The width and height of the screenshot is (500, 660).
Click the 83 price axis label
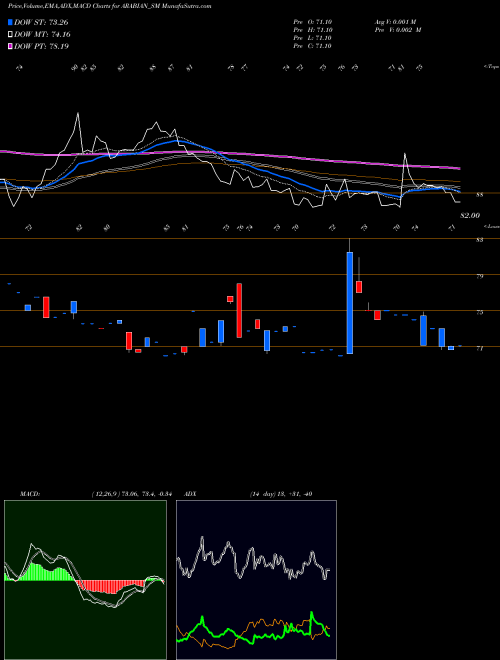479,240
